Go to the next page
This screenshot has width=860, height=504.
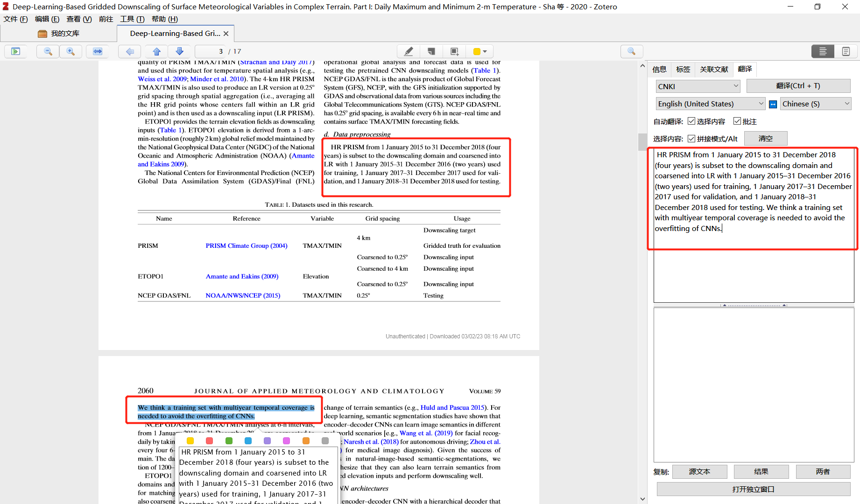coord(179,51)
